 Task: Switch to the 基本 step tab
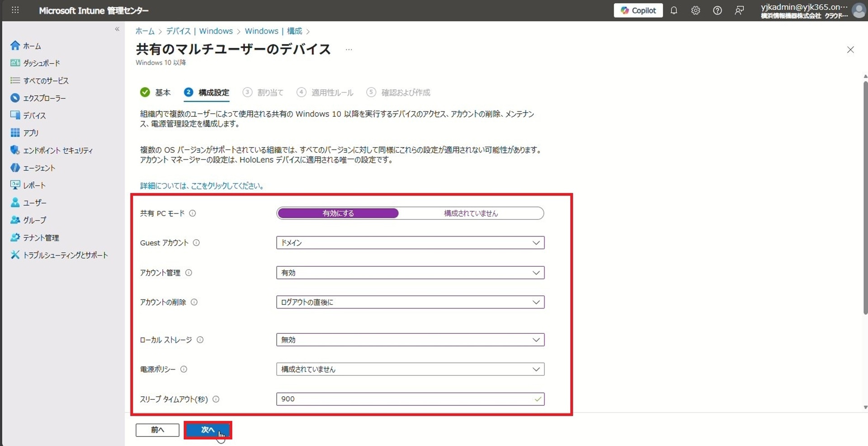click(x=156, y=93)
